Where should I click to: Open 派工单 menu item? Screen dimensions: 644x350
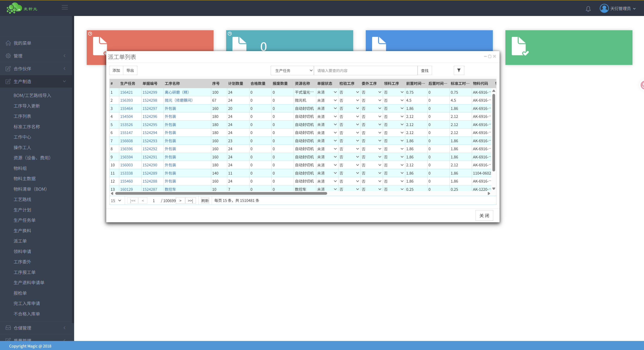click(x=20, y=241)
